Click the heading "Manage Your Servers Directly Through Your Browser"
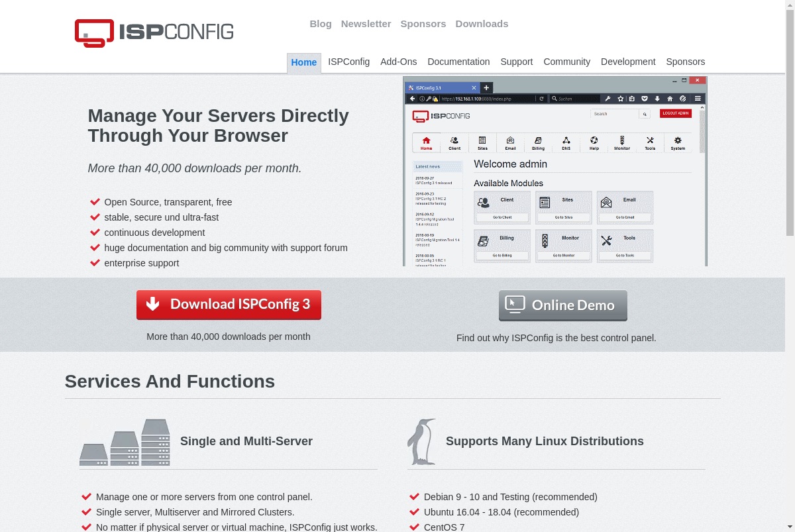Viewport: 795px width, 532px height. [218, 125]
